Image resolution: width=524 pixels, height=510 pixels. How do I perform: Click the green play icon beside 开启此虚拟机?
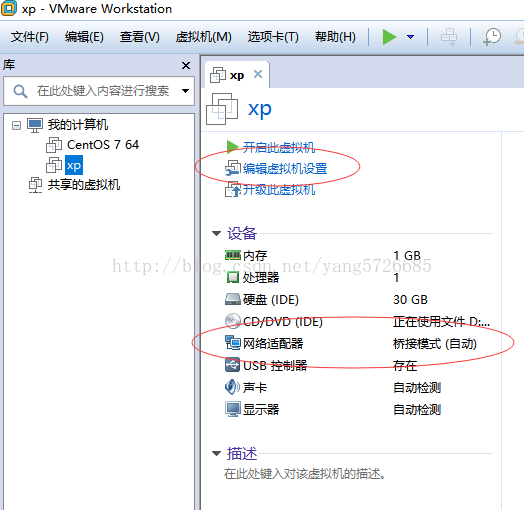[x=232, y=147]
